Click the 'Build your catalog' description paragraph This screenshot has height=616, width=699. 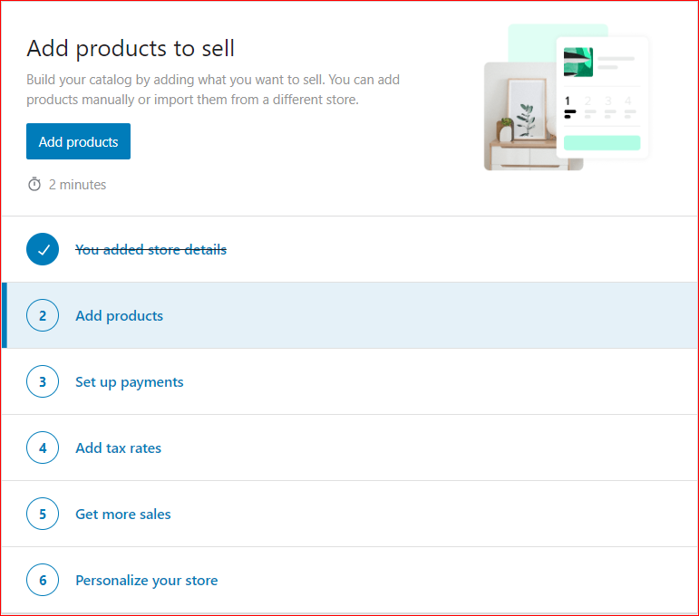213,90
